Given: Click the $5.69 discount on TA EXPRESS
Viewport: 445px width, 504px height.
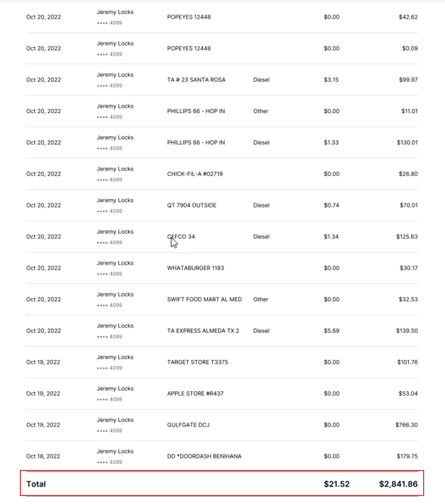Looking at the screenshot, I should (331, 331).
